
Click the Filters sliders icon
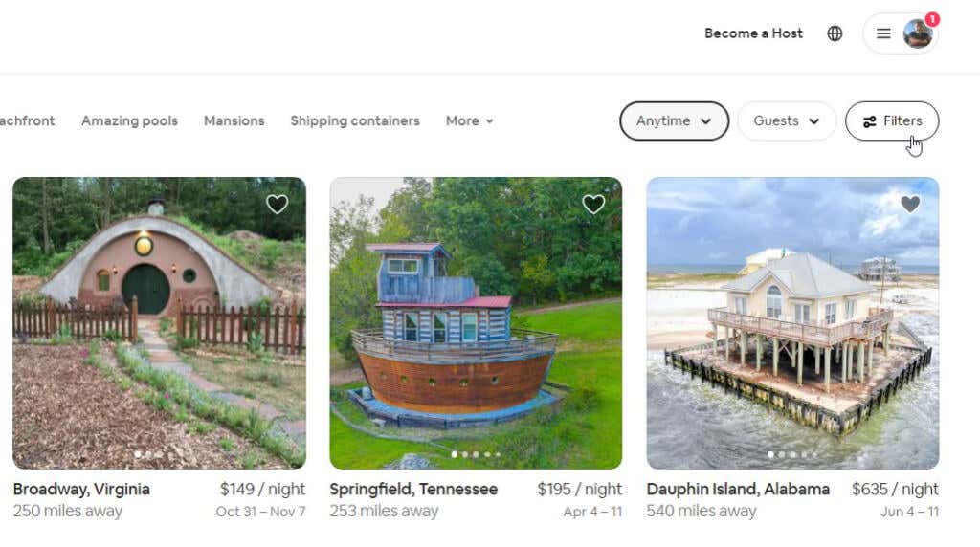tap(869, 121)
